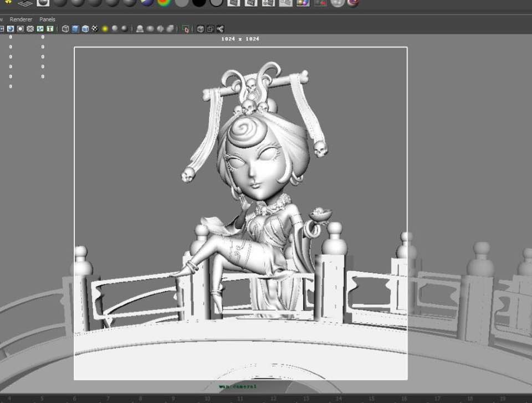This screenshot has width=532, height=403.
Task: Click the IPR render clapboard icon
Action: tap(250, 3)
